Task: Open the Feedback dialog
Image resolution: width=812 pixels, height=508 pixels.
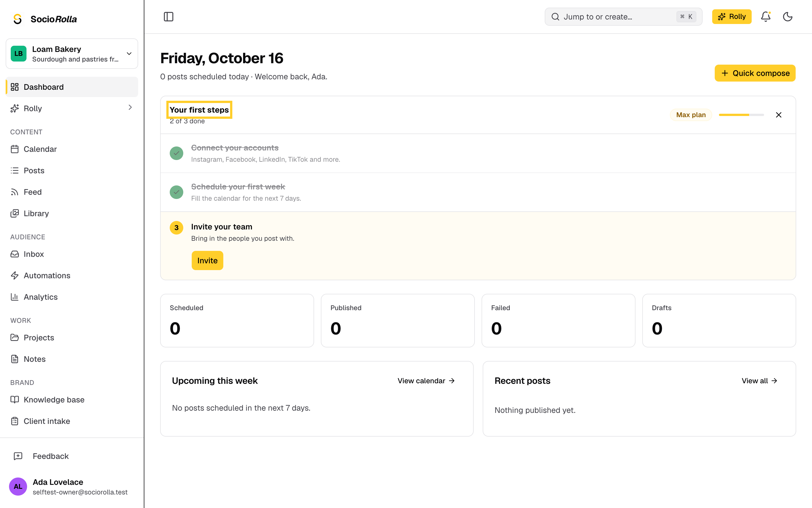Action: (72, 456)
